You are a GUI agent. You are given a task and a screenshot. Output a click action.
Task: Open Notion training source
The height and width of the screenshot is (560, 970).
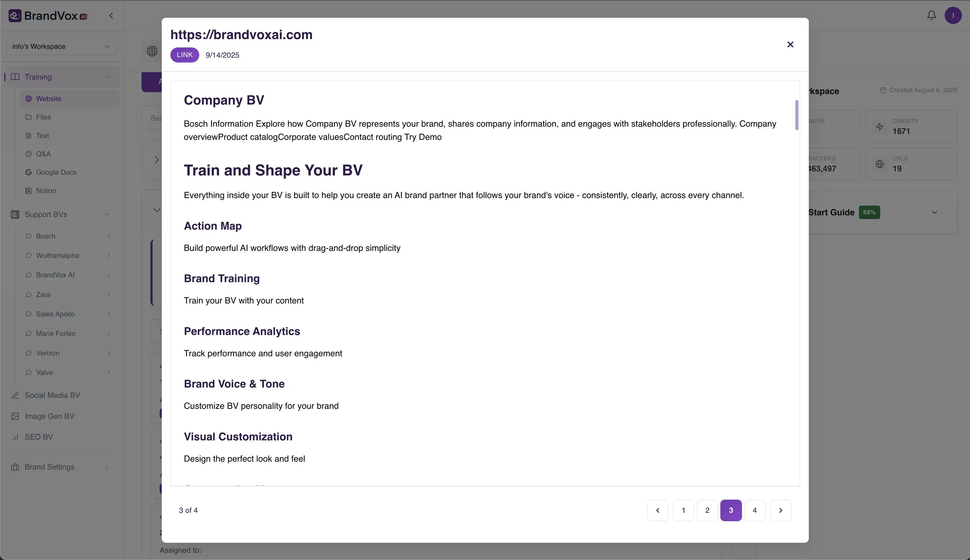tap(46, 191)
